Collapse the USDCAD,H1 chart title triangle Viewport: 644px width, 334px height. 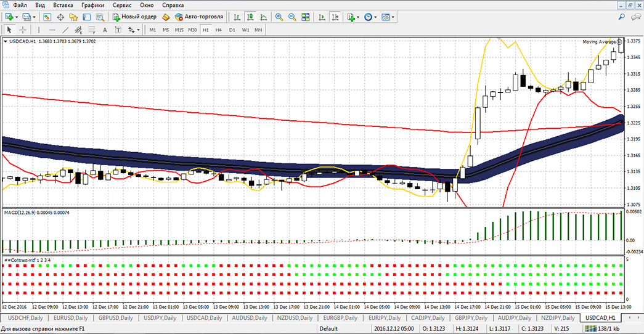[x=6, y=41]
